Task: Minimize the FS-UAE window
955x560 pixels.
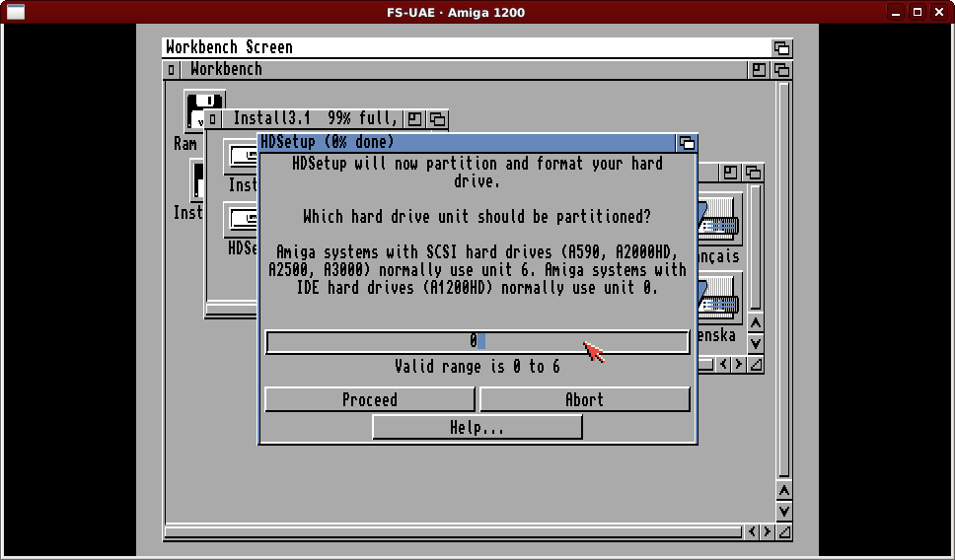Action: pos(895,12)
